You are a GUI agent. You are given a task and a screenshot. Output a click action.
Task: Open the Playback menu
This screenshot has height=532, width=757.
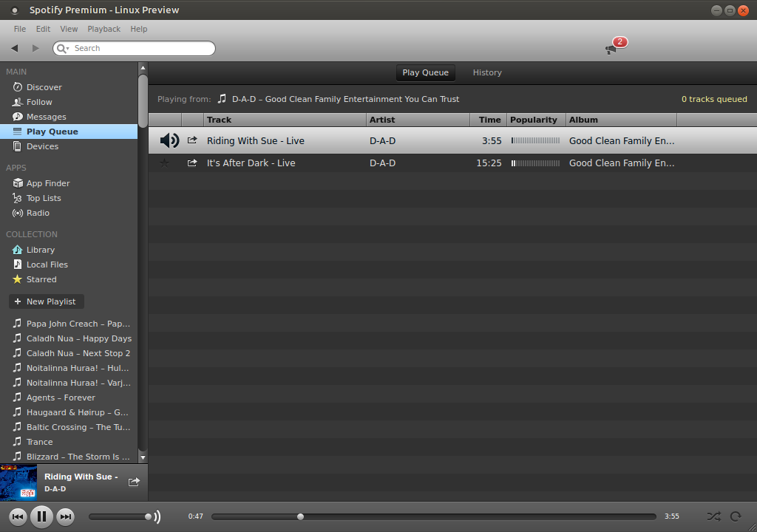tap(103, 29)
